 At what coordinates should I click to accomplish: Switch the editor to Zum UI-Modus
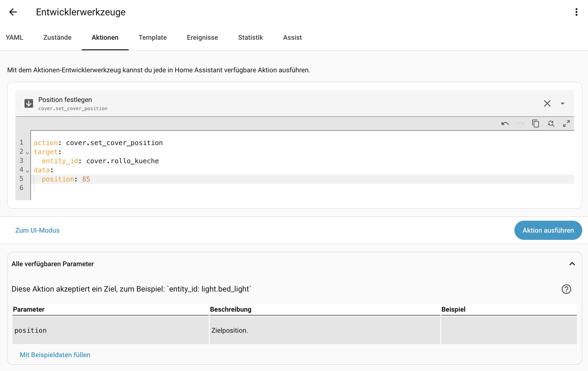(37, 230)
